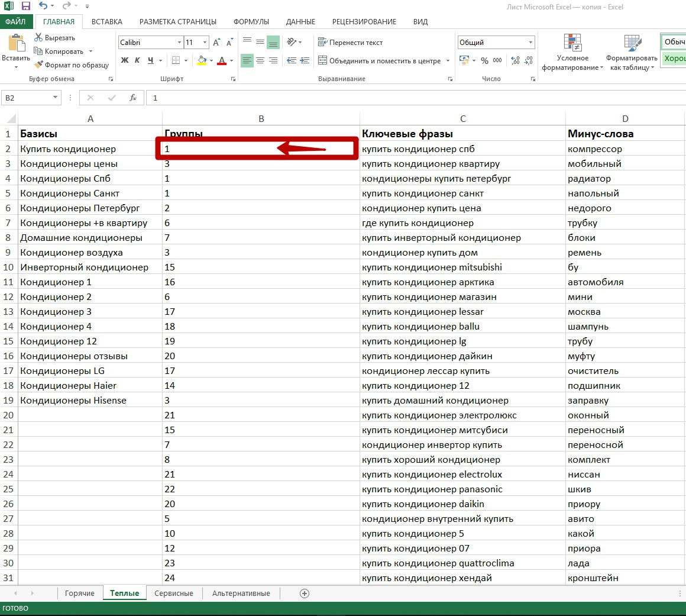Decrease font size with the smaller A
This screenshot has width=686, height=616.
(229, 43)
